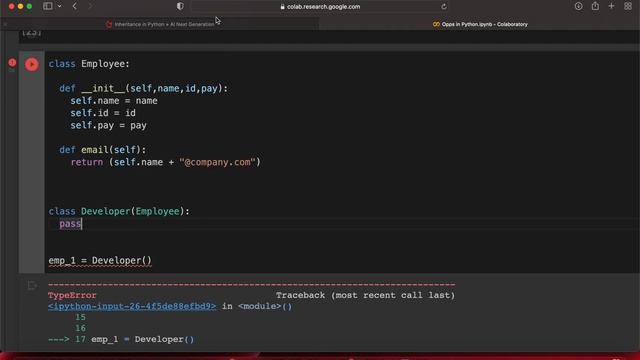Click the green fullscreen window button
Viewport: 640px width, 360px height.
click(x=29, y=7)
